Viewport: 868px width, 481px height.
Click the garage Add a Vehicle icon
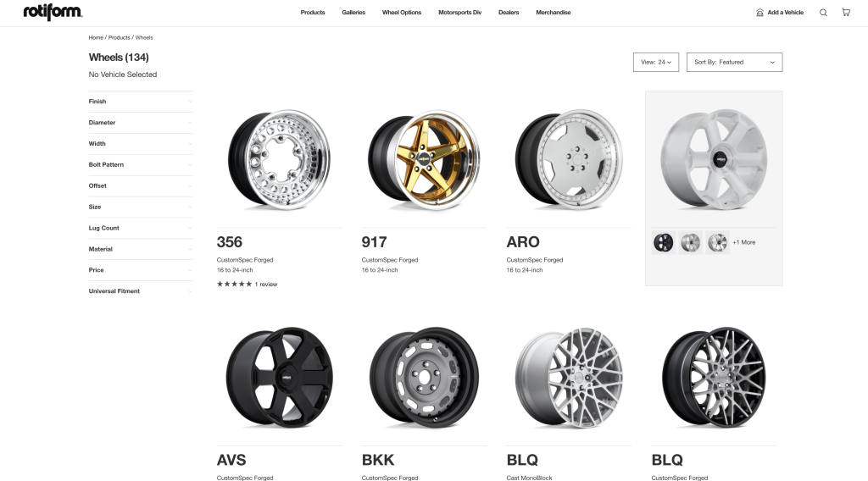759,12
